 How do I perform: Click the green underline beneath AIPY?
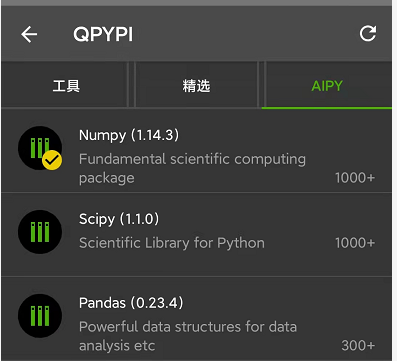327,108
